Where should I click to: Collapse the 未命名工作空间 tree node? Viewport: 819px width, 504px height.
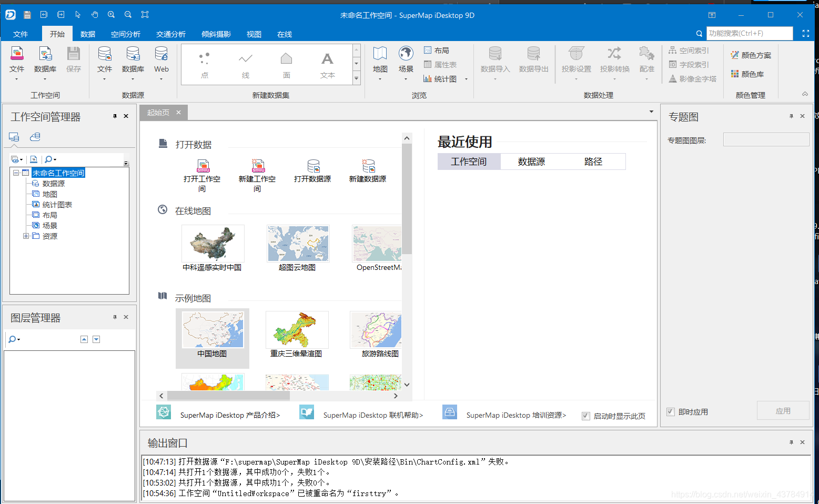pos(16,173)
